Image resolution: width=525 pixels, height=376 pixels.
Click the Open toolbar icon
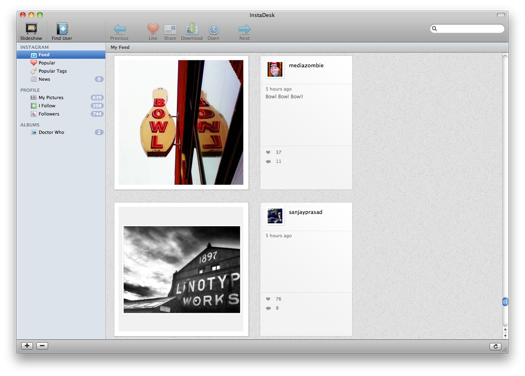(x=213, y=32)
